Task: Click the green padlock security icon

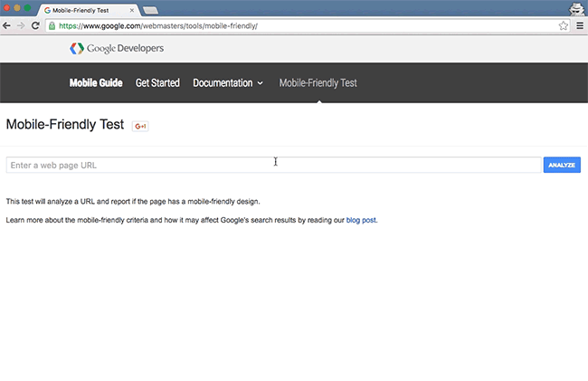Action: [52, 25]
